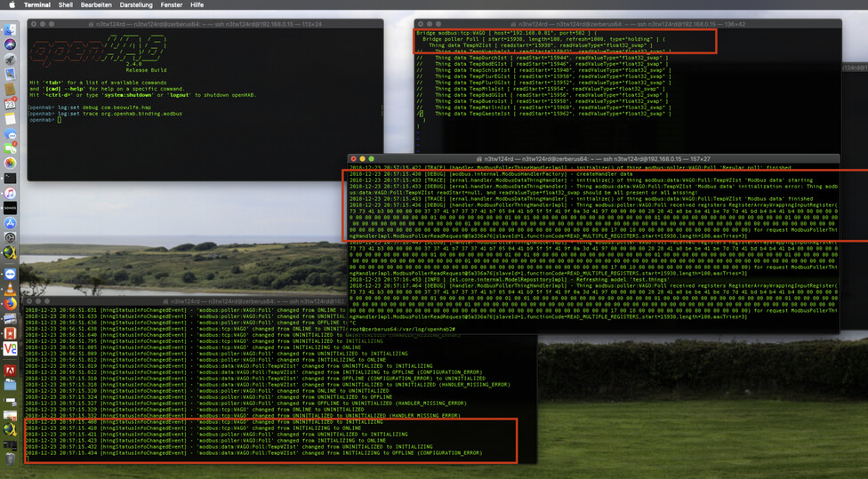Open the Fenster menu

click(172, 4)
